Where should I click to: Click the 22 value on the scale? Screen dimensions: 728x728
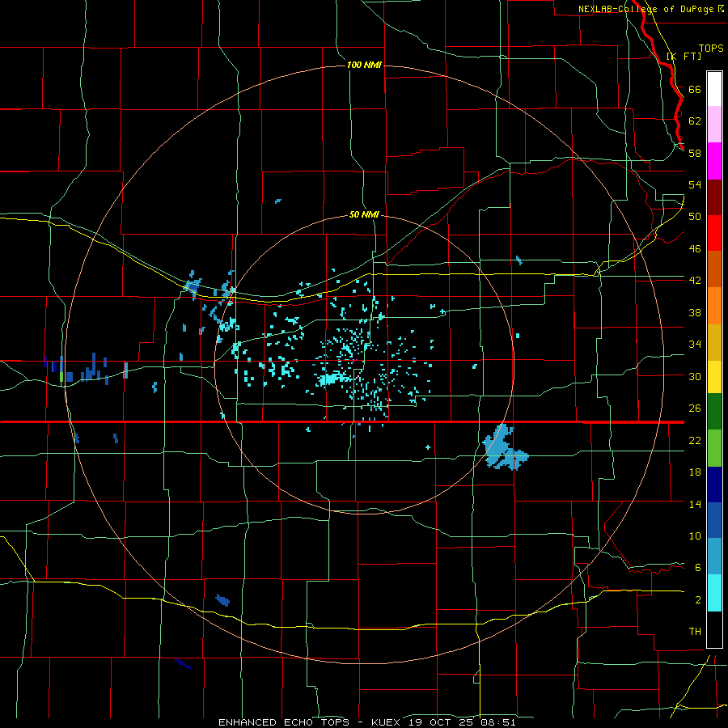pos(695,440)
